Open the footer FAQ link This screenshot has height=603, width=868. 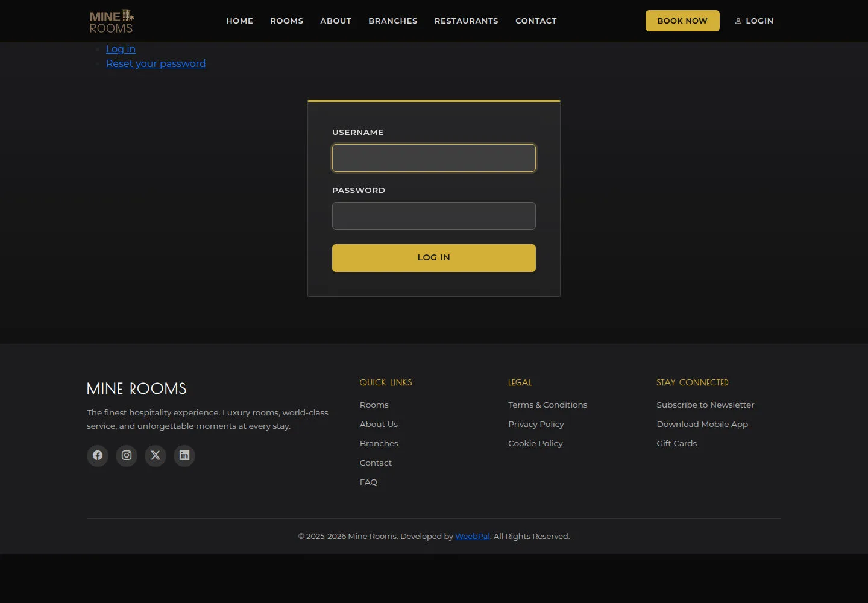(368, 482)
